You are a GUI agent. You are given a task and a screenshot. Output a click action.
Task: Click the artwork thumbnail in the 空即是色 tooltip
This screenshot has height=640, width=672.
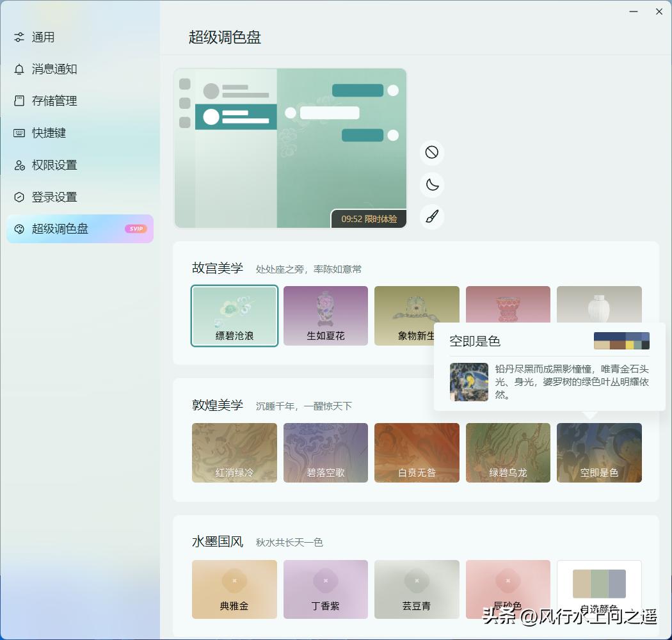pyautogui.click(x=468, y=382)
